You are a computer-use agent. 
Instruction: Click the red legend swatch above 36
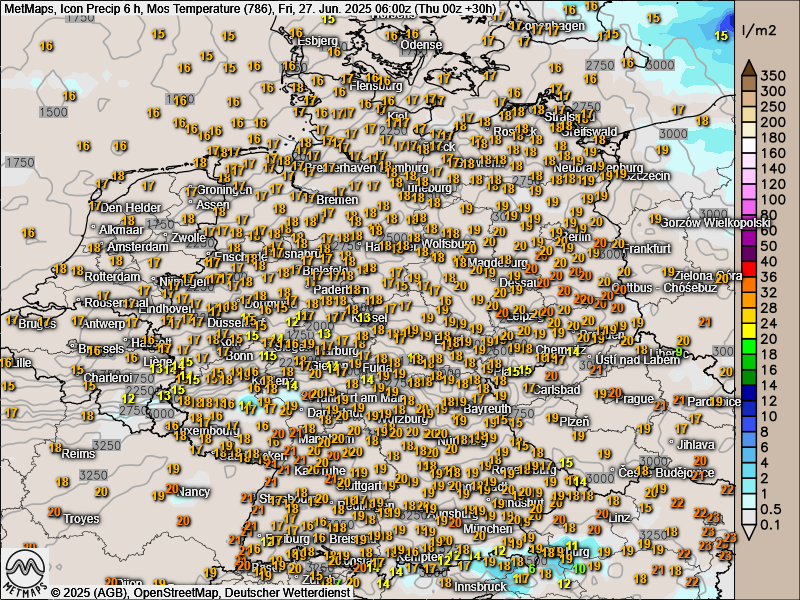point(748,268)
